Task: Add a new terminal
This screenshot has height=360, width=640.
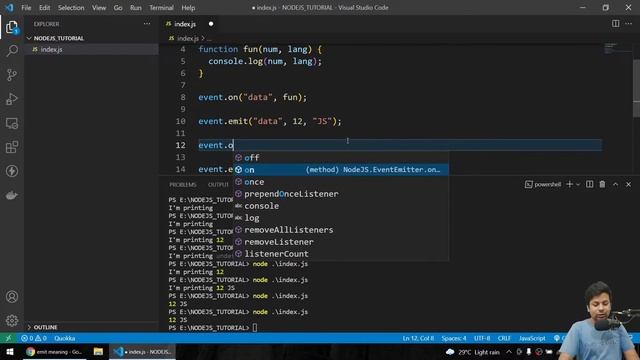Action: pyautogui.click(x=569, y=184)
